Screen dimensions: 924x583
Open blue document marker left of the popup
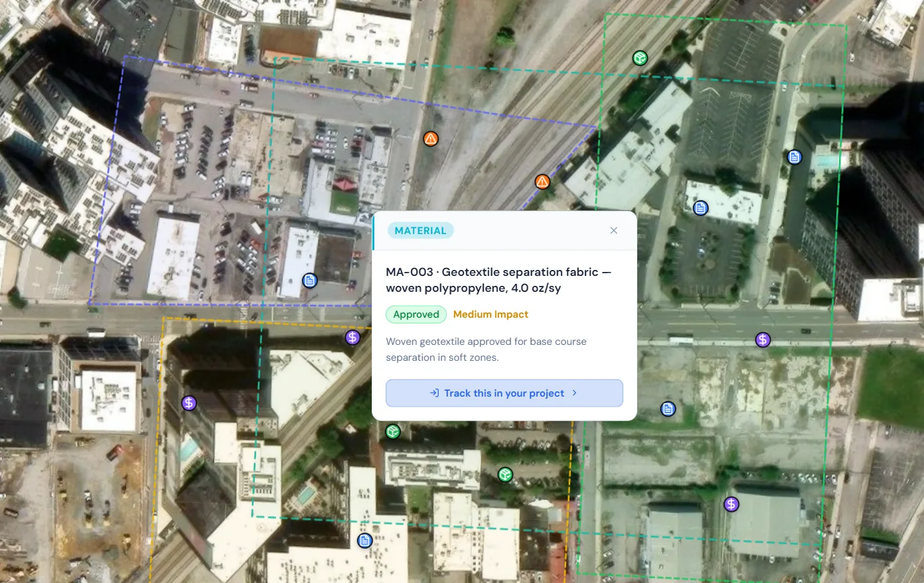click(309, 281)
